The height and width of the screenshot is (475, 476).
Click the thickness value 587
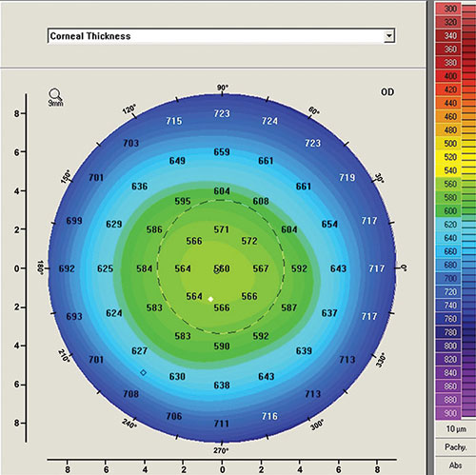[x=289, y=307]
